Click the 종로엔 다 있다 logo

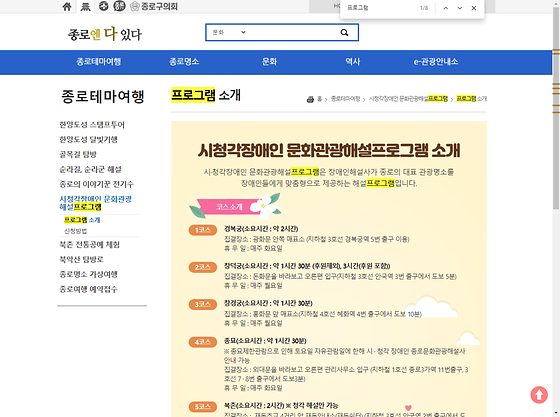tap(105, 34)
